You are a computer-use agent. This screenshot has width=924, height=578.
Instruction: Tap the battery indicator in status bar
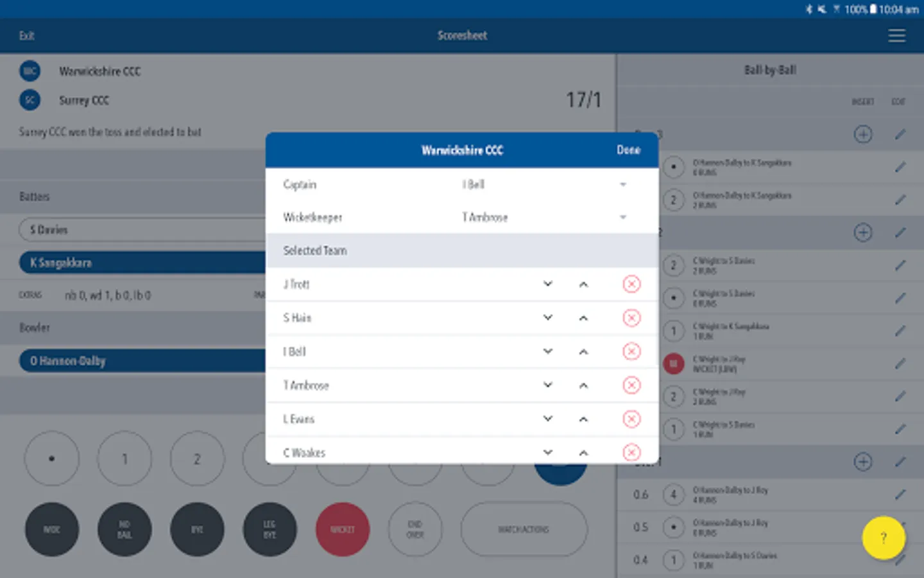click(873, 9)
